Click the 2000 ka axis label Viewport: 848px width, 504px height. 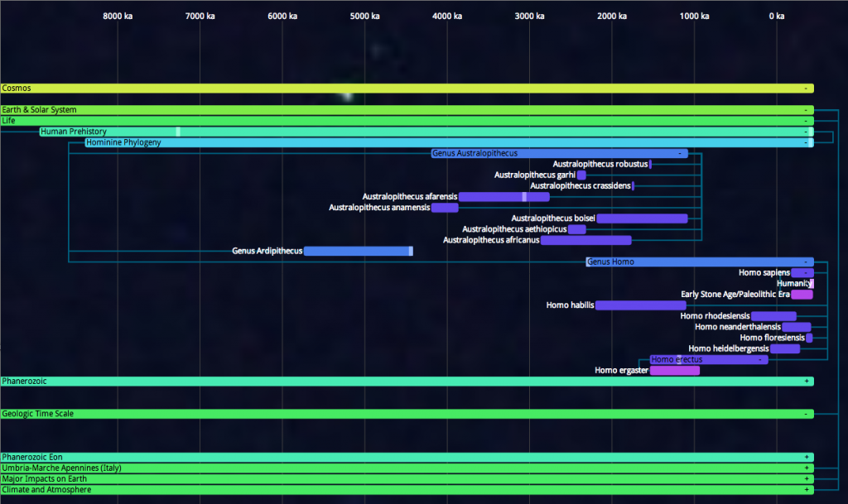click(x=612, y=17)
